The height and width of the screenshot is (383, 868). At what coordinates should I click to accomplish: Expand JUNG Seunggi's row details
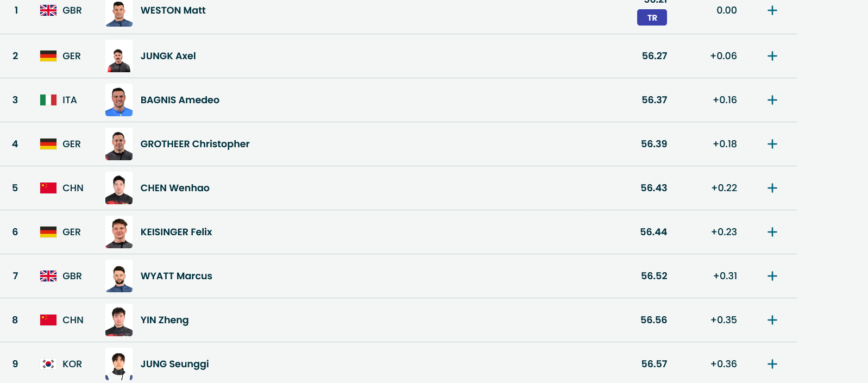[x=772, y=364]
